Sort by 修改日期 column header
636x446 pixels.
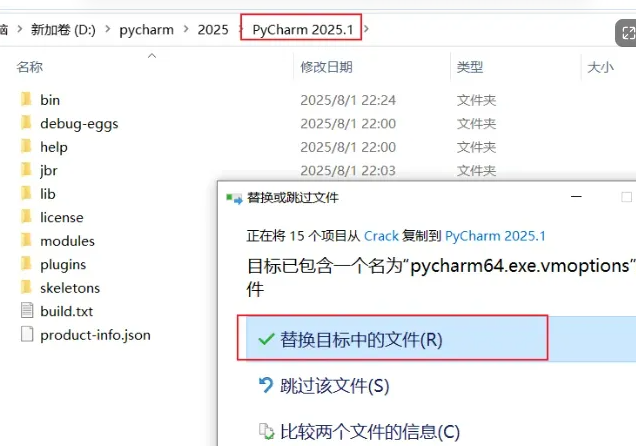tap(326, 67)
